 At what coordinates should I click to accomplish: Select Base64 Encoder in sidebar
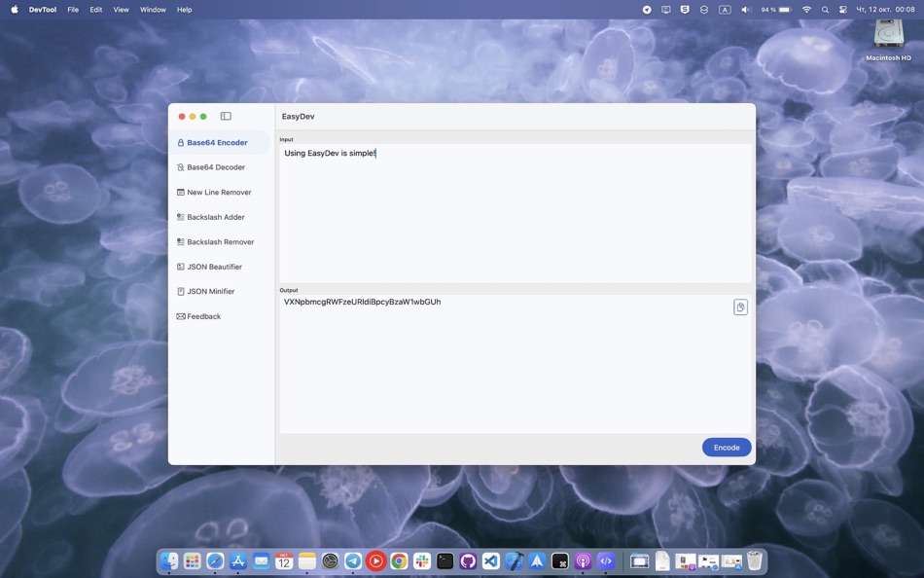coord(219,143)
